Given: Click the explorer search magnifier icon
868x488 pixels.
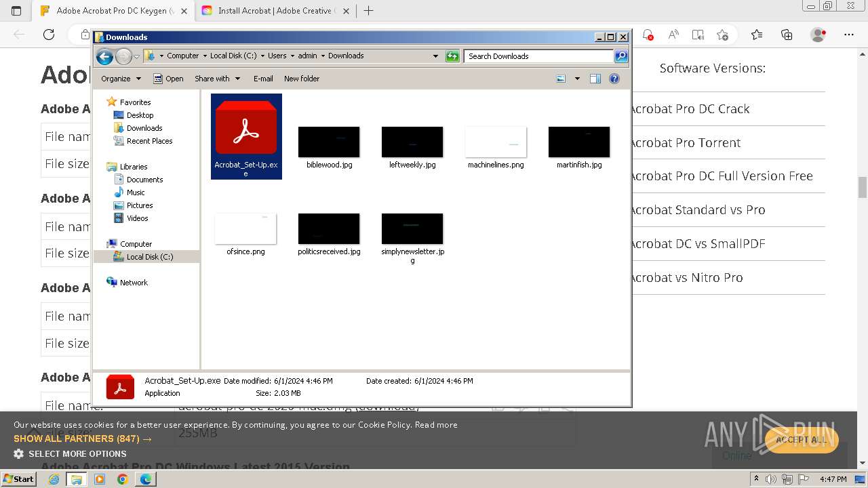Looking at the screenshot, I should (x=621, y=56).
